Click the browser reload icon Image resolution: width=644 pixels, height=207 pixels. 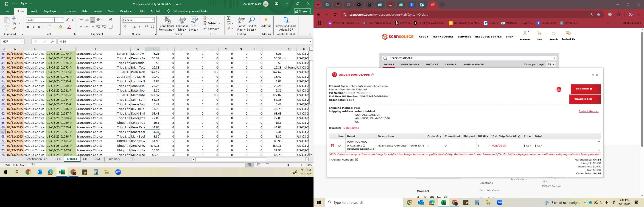pyautogui.click(x=335, y=14)
